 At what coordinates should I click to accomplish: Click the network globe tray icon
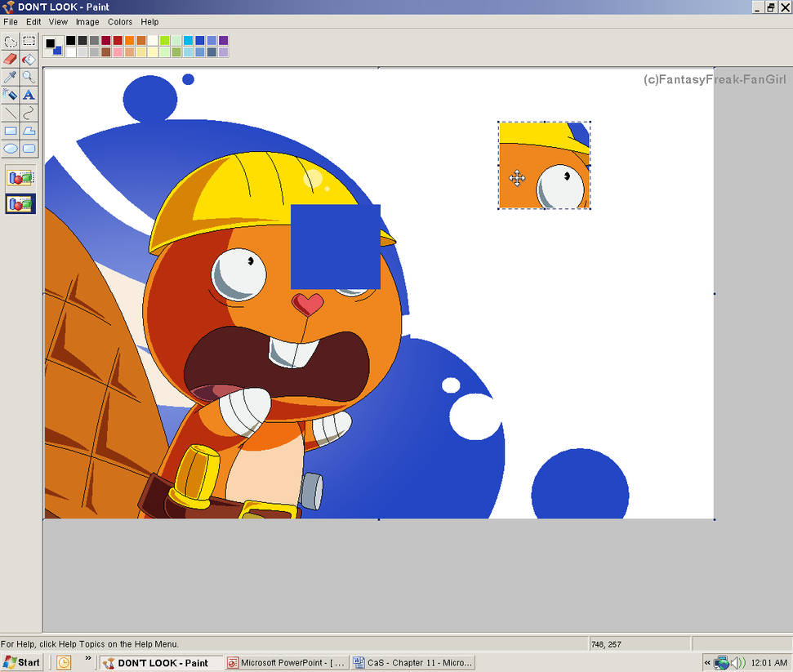(x=722, y=662)
